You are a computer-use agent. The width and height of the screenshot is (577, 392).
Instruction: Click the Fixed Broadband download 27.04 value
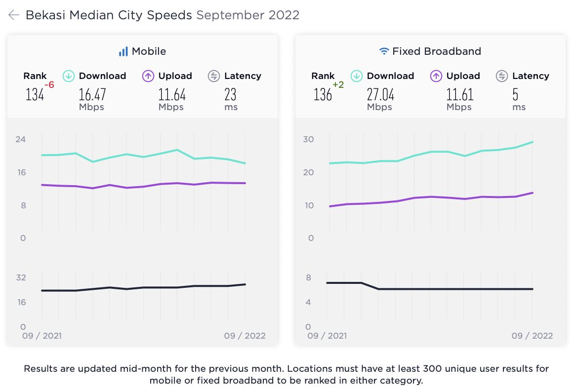[380, 94]
